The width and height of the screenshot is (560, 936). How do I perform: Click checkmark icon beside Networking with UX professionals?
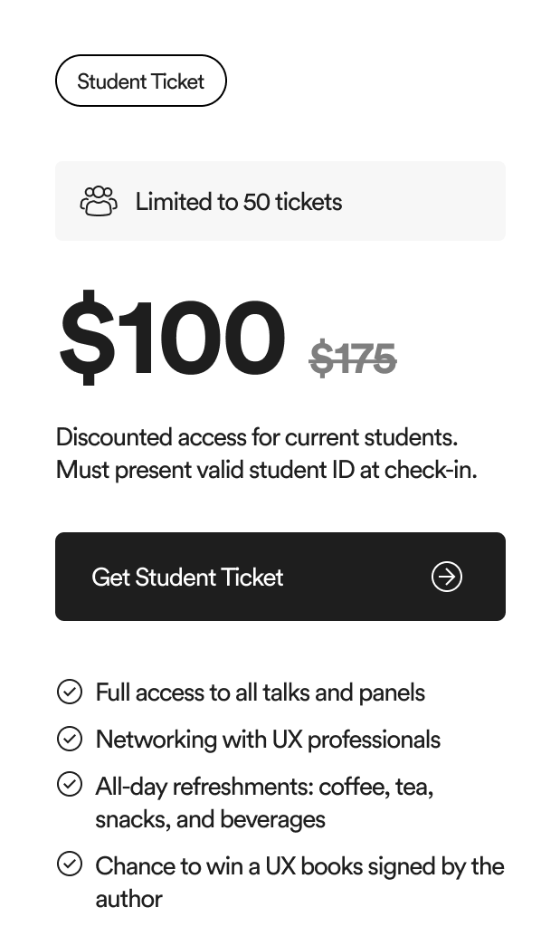pyautogui.click(x=69, y=739)
